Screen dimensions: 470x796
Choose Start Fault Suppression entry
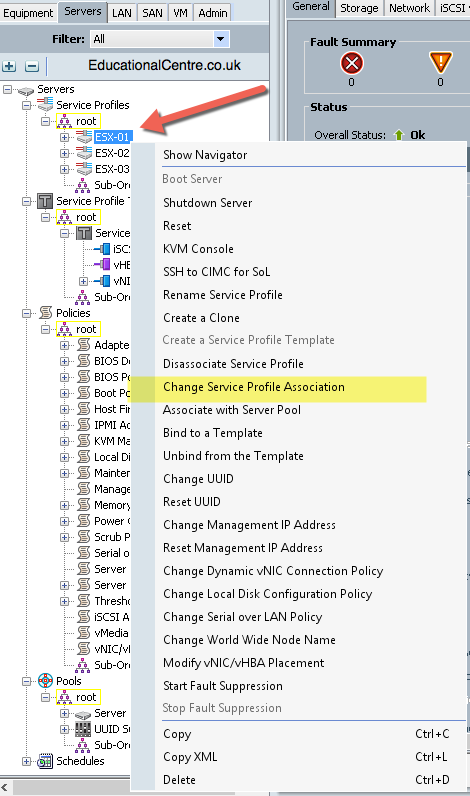[x=223, y=686]
